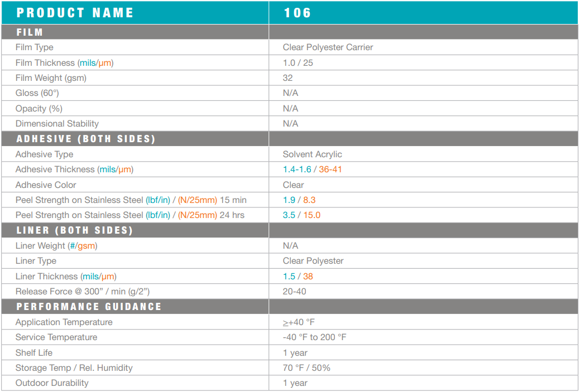This screenshot has width=580, height=392.
Task: Select the 'Clear Polyester Carrier' value
Action: (x=328, y=47)
